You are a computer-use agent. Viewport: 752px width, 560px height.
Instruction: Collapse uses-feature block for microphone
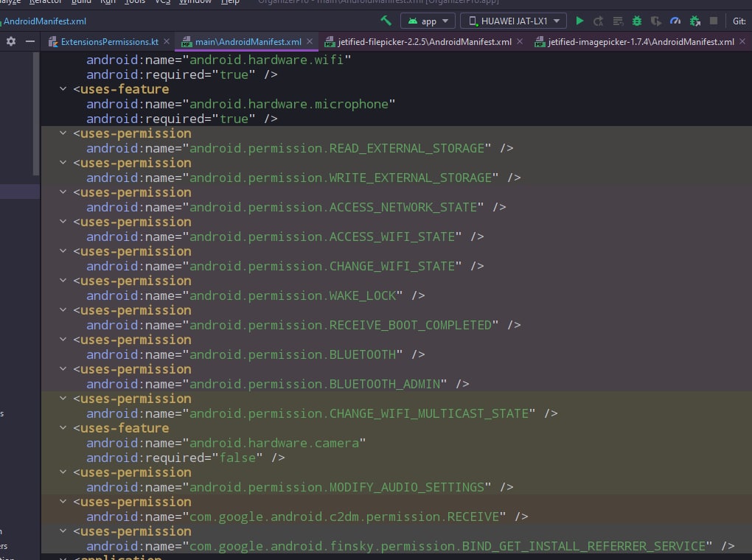pos(63,88)
